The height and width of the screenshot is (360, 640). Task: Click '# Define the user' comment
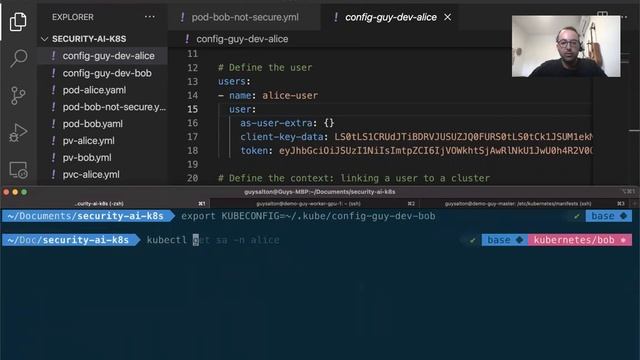[x=265, y=67]
